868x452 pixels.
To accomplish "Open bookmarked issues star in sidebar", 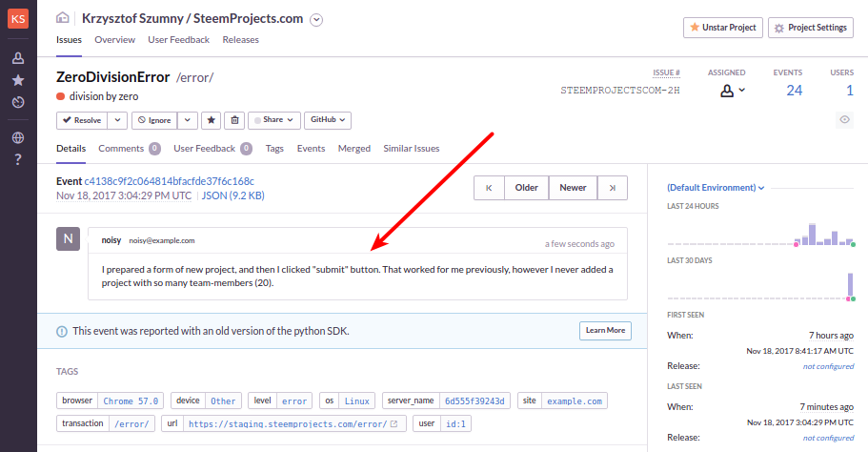I will pyautogui.click(x=18, y=80).
